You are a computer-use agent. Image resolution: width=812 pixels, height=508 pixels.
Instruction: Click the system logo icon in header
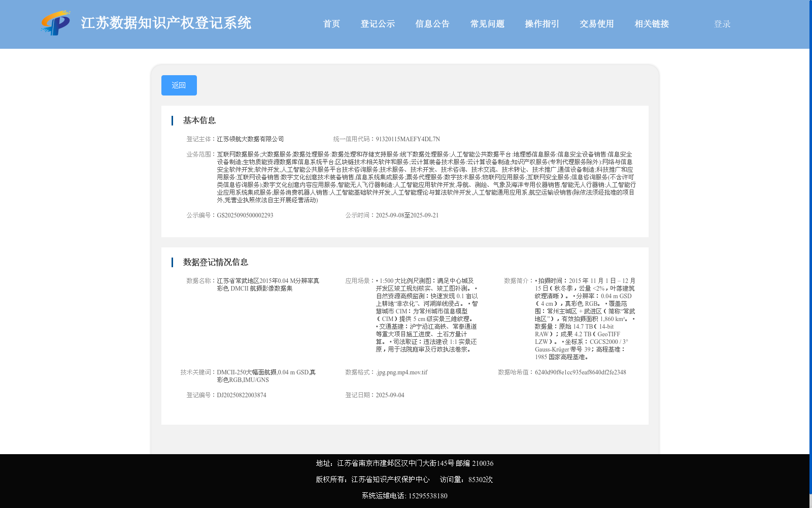click(56, 23)
